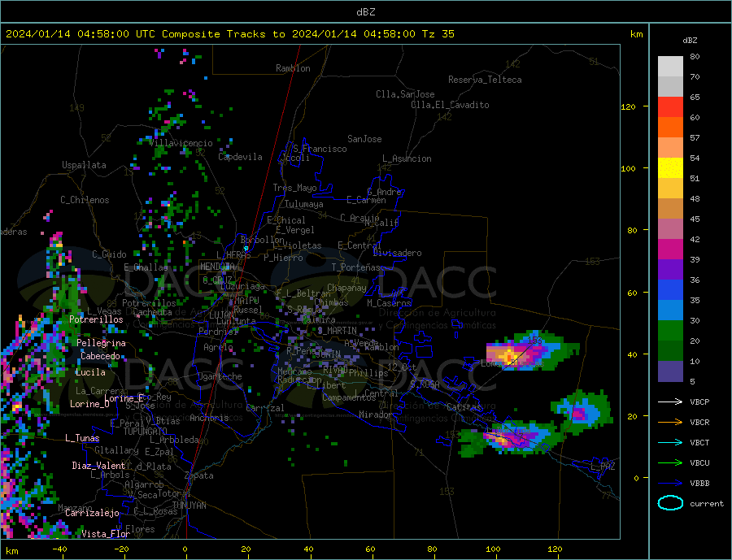Screen dimensions: 732x560
Task: Click the Ramblon label at top
Action: (x=293, y=68)
